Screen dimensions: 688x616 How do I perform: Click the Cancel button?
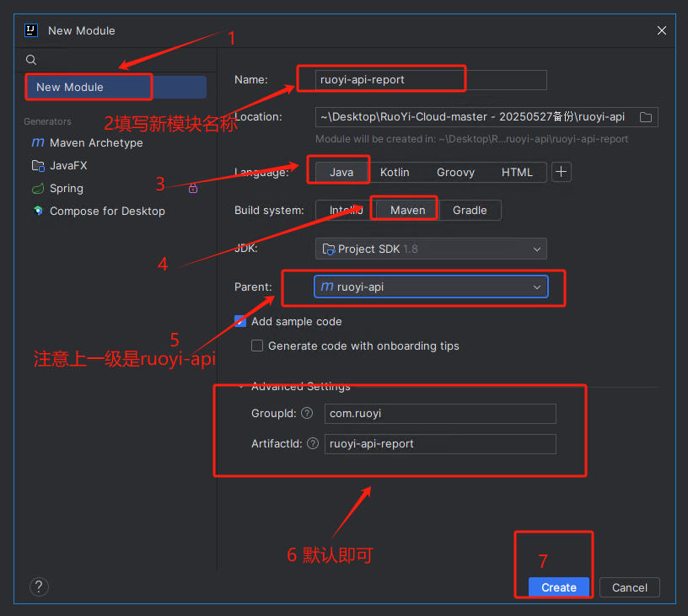(629, 587)
